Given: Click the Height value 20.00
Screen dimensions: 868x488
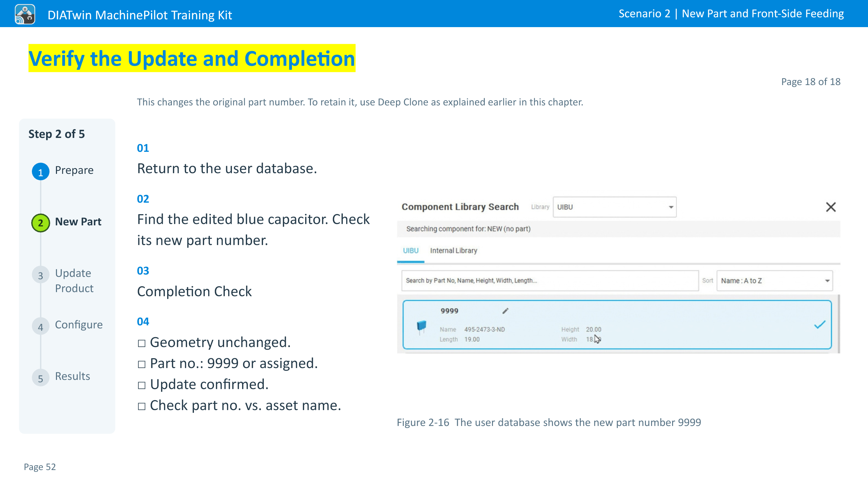Looking at the screenshot, I should tap(593, 329).
